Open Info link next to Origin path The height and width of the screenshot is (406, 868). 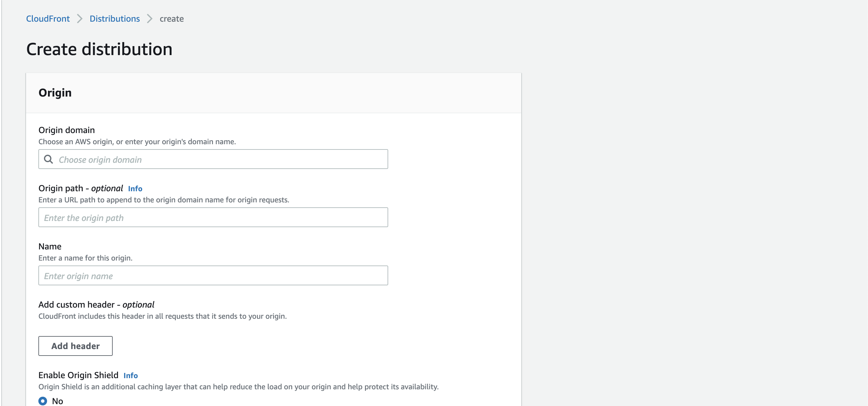pos(135,189)
